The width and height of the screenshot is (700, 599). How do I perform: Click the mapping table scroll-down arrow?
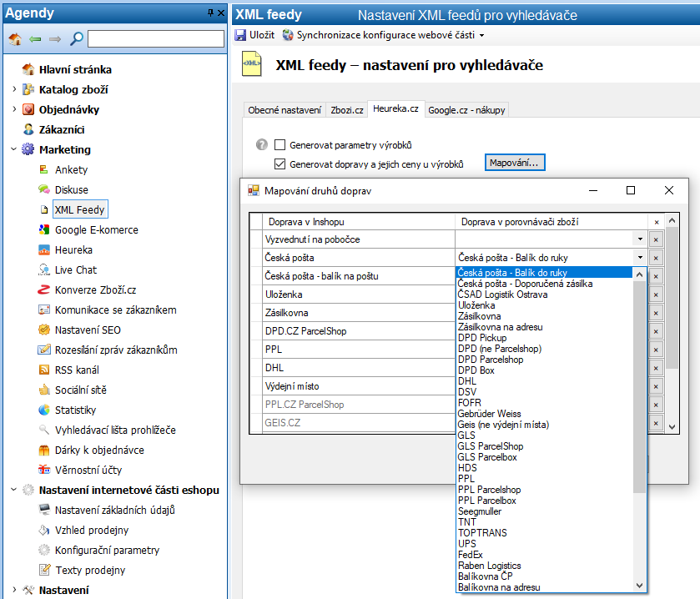[672, 426]
